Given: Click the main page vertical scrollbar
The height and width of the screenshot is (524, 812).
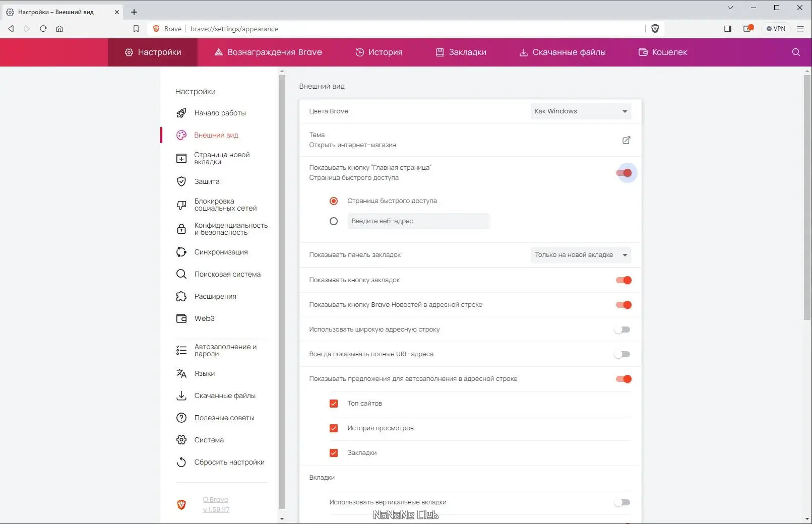Looking at the screenshot, I should 807,198.
